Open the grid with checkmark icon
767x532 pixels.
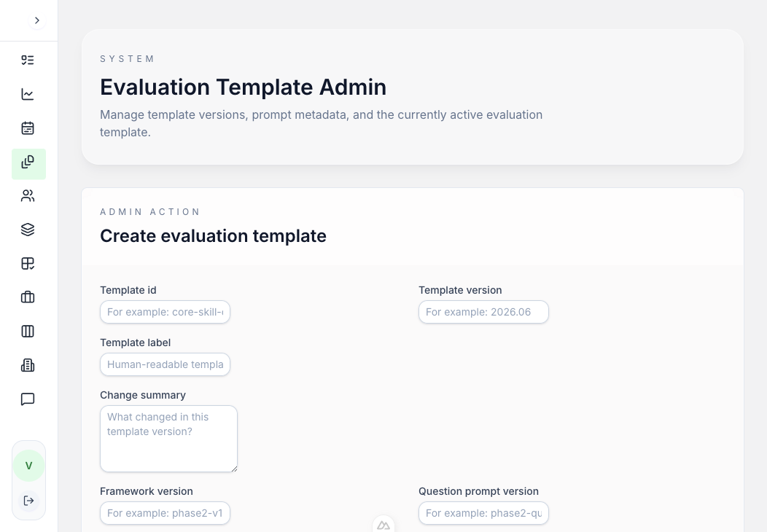[x=28, y=264]
